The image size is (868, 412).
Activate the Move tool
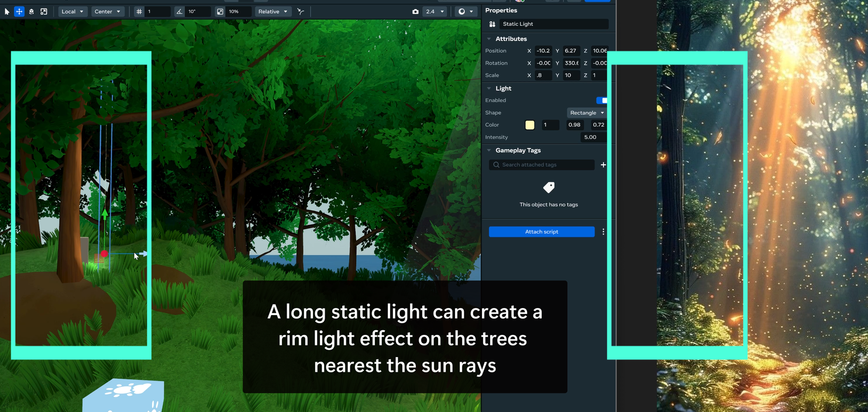point(19,12)
